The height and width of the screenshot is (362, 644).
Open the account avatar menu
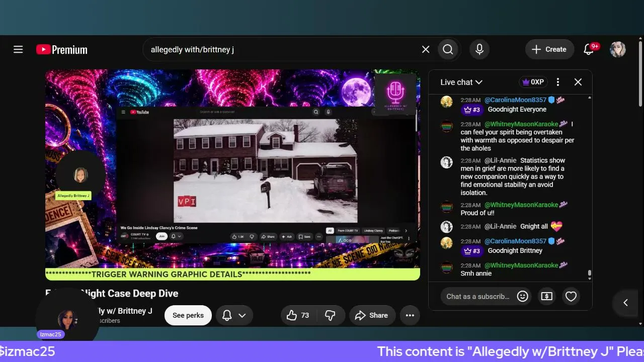[618, 49]
